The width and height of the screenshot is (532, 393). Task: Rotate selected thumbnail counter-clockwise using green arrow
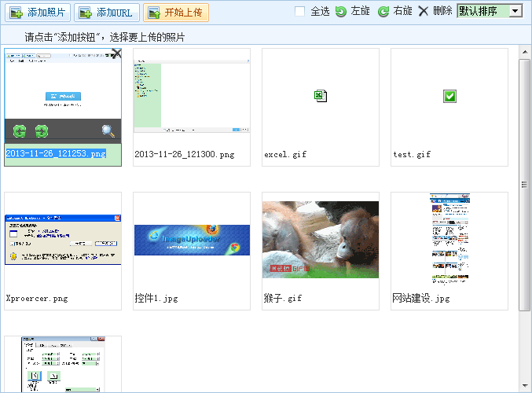click(20, 131)
